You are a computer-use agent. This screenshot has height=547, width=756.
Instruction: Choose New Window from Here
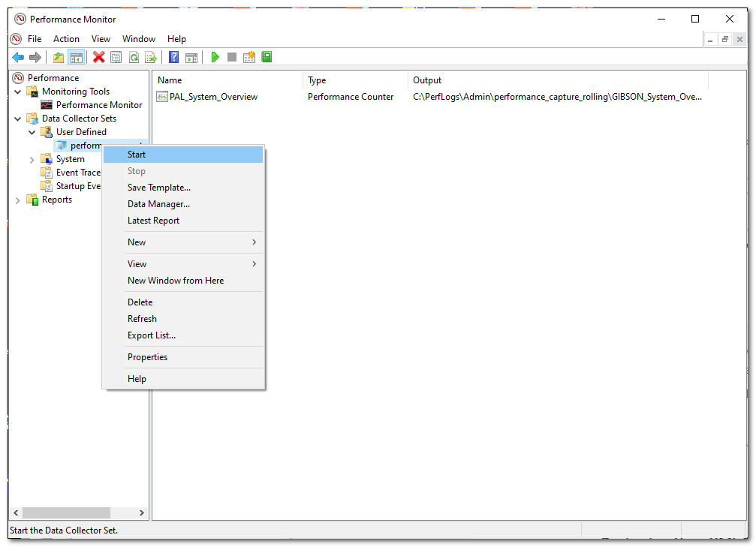point(184,281)
